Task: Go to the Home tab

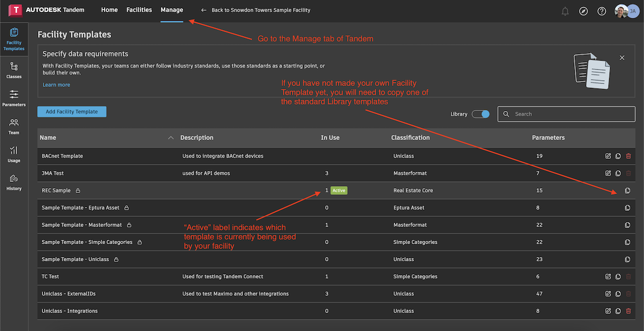Action: pos(109,10)
